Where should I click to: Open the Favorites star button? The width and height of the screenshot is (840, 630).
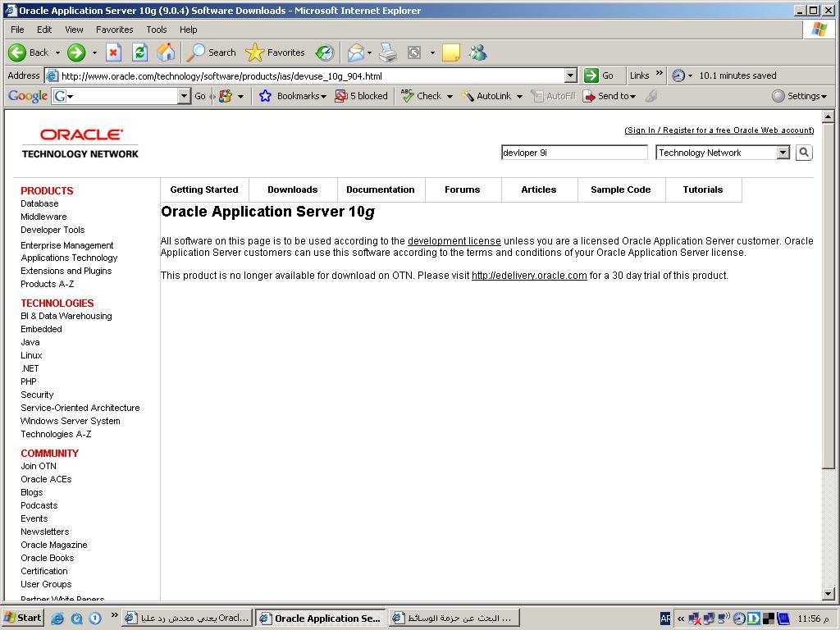click(x=275, y=52)
